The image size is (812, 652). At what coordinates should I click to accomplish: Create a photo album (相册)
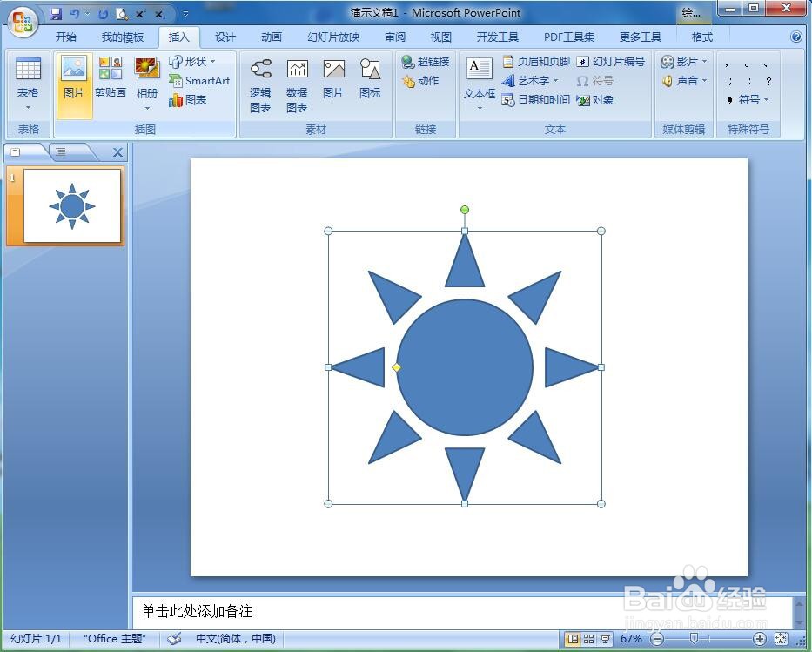click(x=147, y=77)
